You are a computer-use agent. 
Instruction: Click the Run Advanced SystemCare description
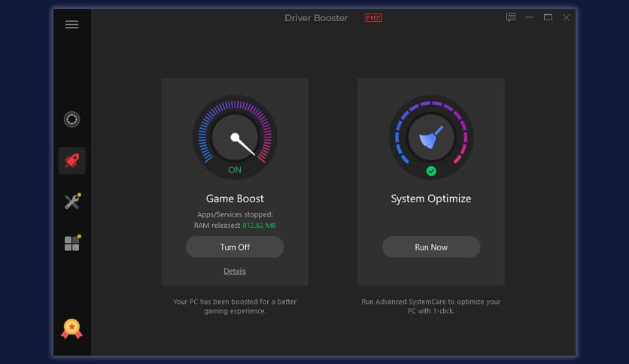[x=431, y=306]
